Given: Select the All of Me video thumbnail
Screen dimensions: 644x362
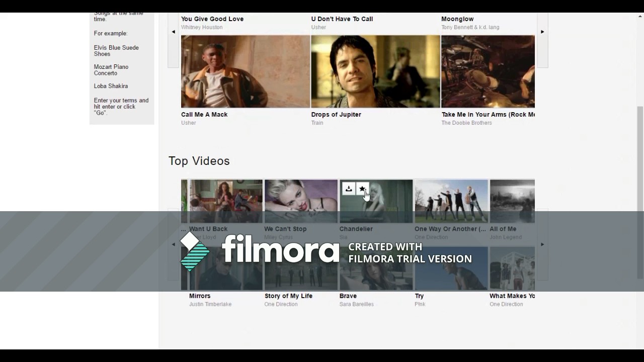Looking at the screenshot, I should [x=512, y=201].
